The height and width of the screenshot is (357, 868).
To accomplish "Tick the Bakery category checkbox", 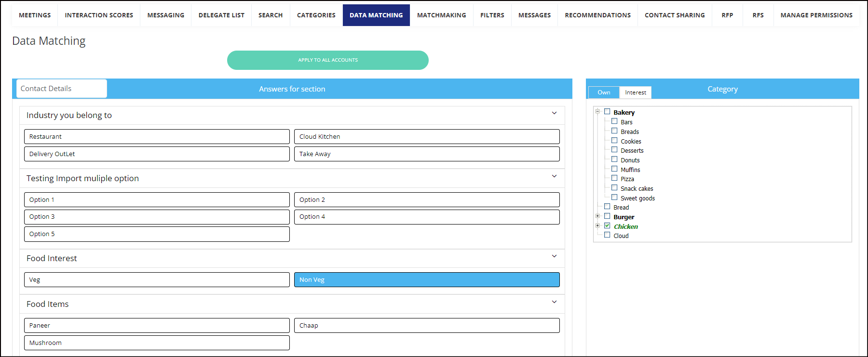I will pyautogui.click(x=607, y=112).
